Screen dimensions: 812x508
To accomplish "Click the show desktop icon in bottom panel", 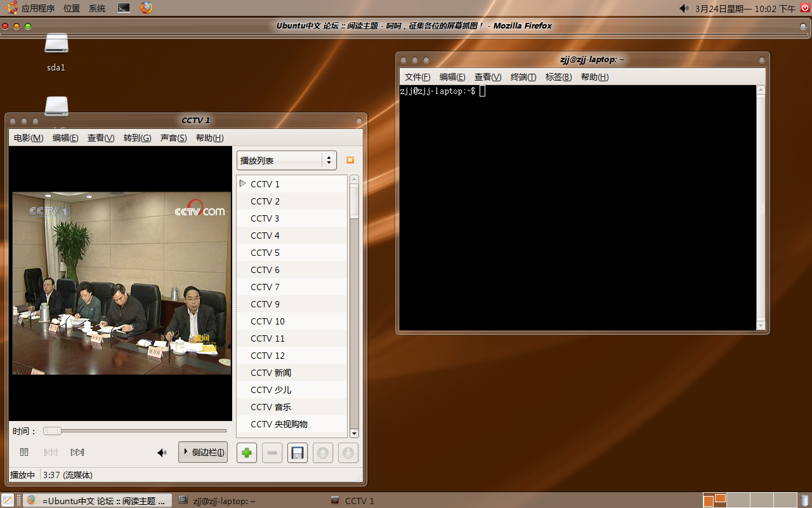I will click(8, 500).
